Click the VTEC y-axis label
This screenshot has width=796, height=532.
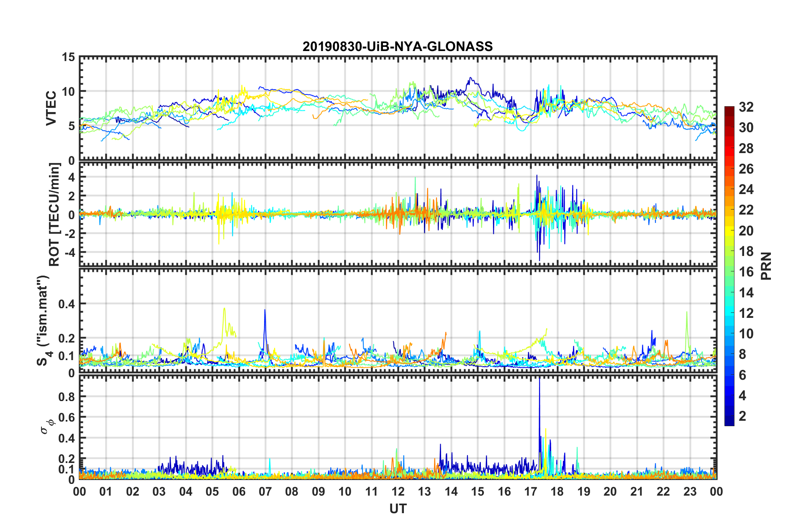[51, 108]
